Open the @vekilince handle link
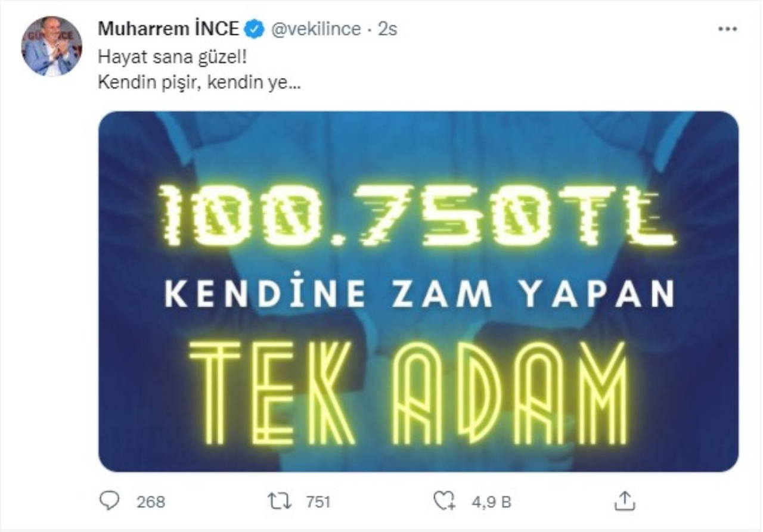The height and width of the screenshot is (532, 763). [x=316, y=29]
